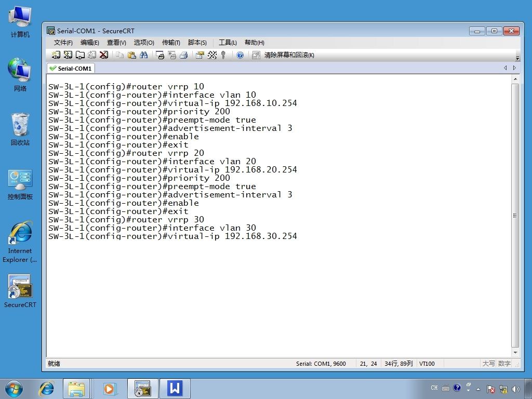Screen dimensions: 532x399
Task: Click the Connect in Tab toolbar icon
Action: (80, 55)
